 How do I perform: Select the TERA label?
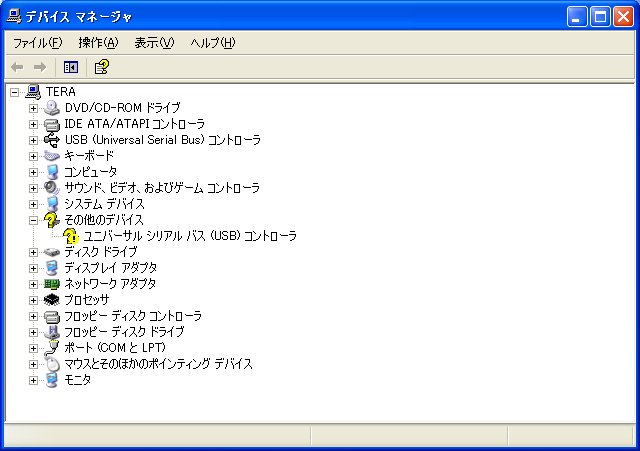click(x=60, y=92)
